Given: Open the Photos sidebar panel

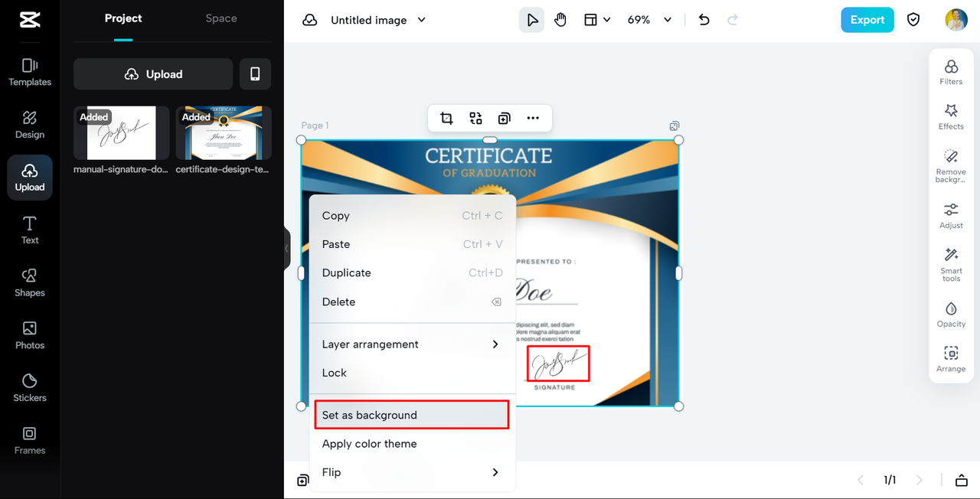Looking at the screenshot, I should tap(30, 335).
